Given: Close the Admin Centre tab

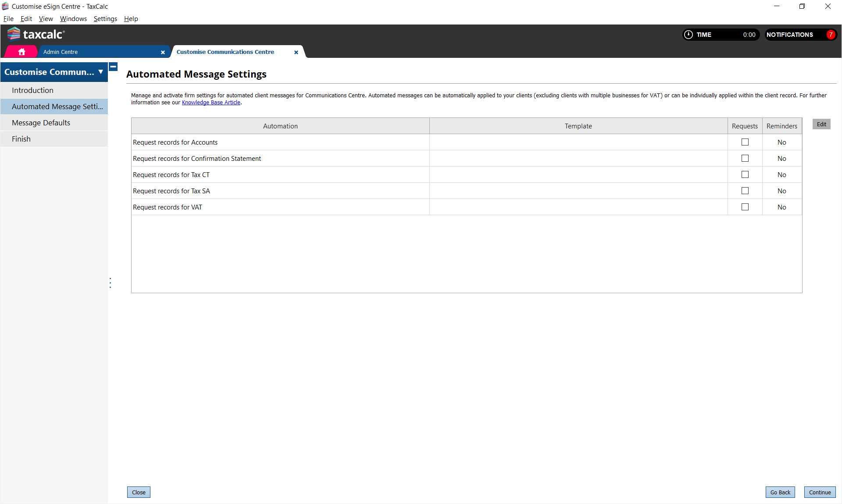Looking at the screenshot, I should point(163,52).
